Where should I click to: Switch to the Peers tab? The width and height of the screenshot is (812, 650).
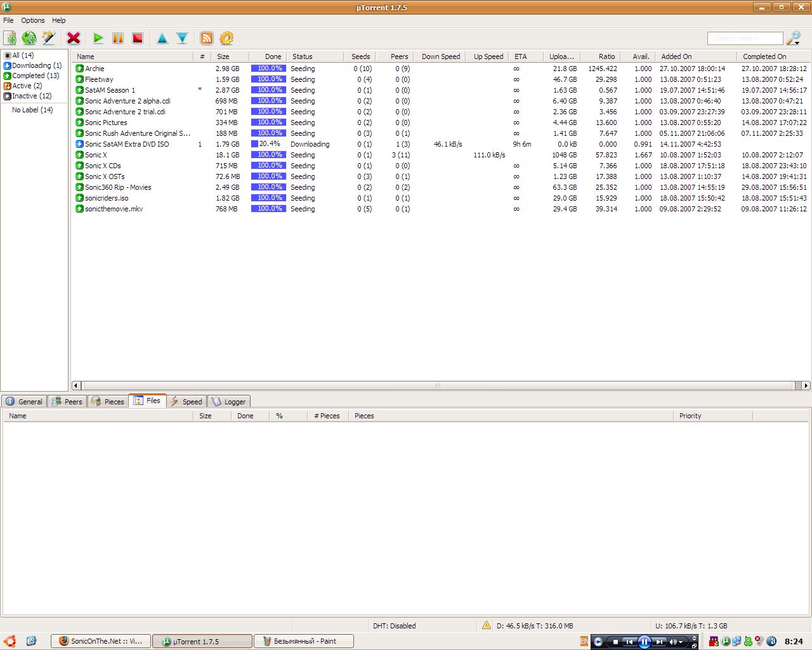[67, 401]
